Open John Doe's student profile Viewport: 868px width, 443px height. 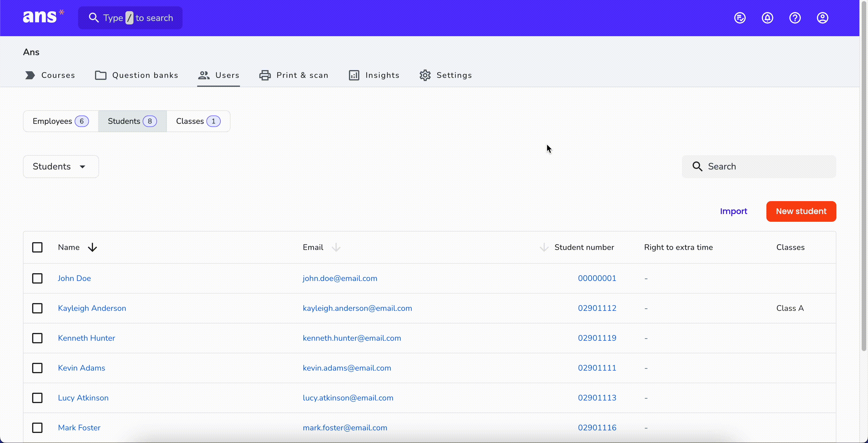coord(74,278)
